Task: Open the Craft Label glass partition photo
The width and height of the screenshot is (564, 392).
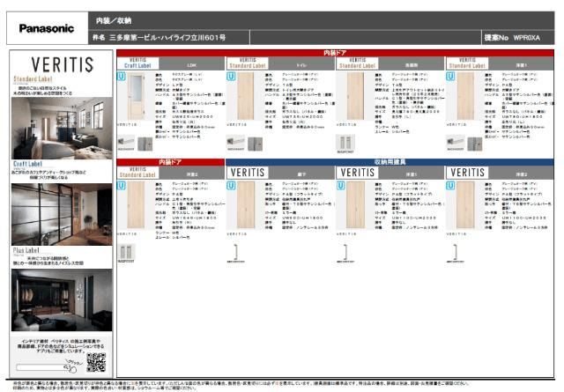Action: (x=62, y=214)
